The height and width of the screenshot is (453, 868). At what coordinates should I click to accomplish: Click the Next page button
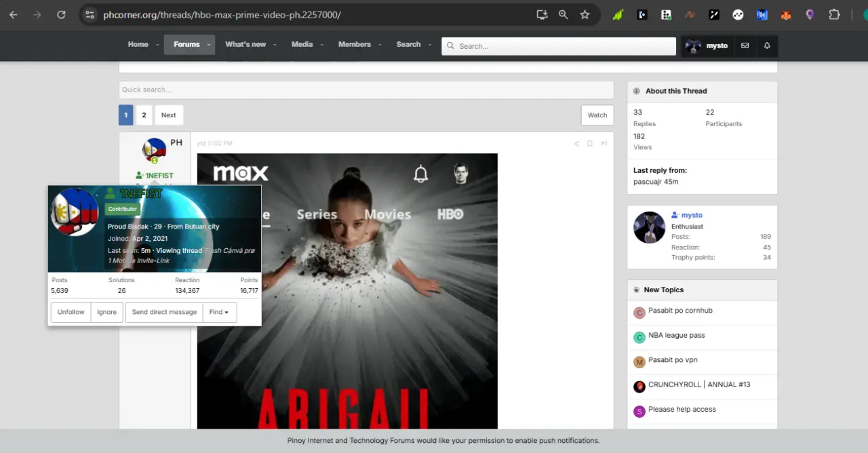(169, 115)
